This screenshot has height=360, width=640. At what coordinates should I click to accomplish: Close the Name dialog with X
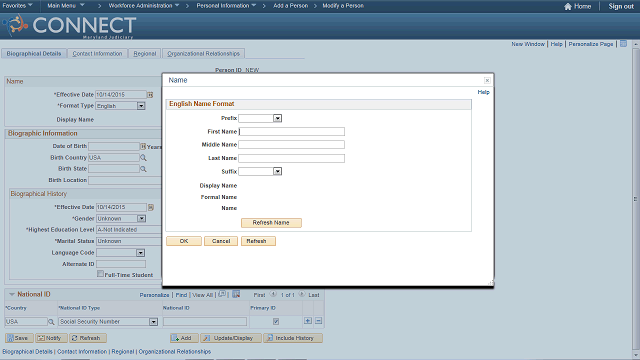click(487, 80)
